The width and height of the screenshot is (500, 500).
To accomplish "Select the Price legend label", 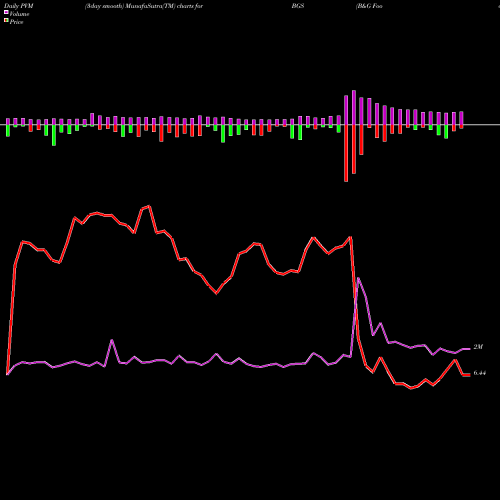I will (16, 22).
